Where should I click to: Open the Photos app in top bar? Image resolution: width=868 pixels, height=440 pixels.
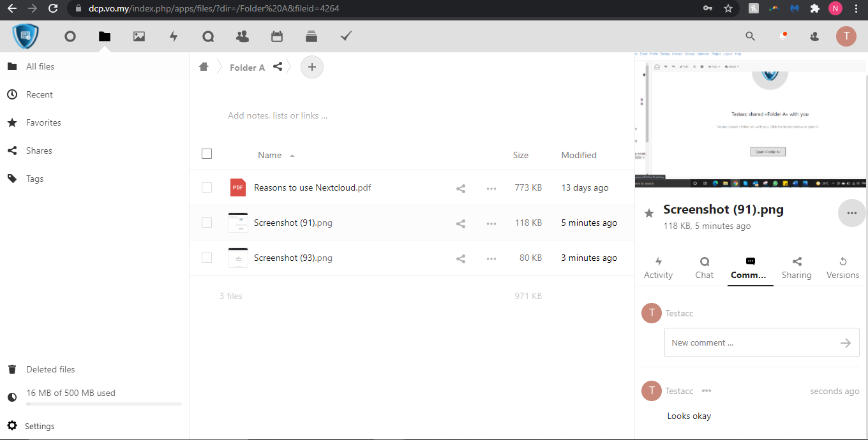point(139,37)
